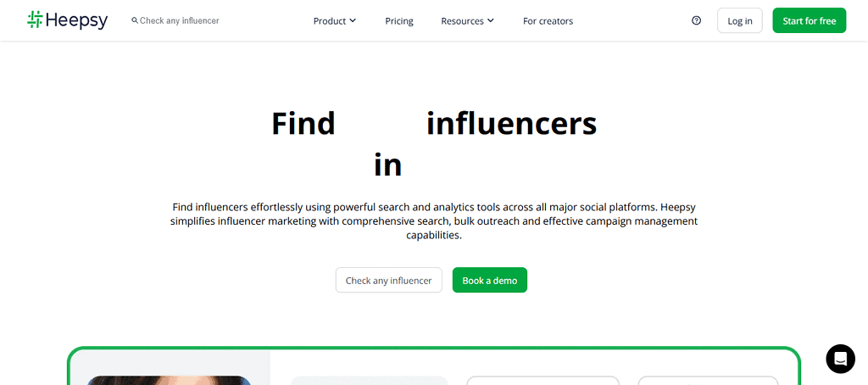The height and width of the screenshot is (385, 868).
Task: Click the influencer profile photo
Action: (x=170, y=380)
